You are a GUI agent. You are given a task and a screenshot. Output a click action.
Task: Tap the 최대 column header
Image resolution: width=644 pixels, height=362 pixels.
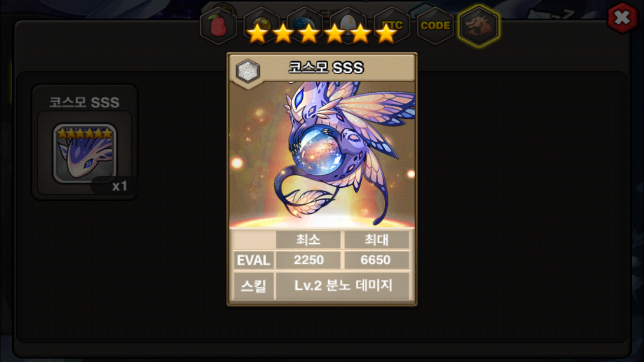(376, 240)
